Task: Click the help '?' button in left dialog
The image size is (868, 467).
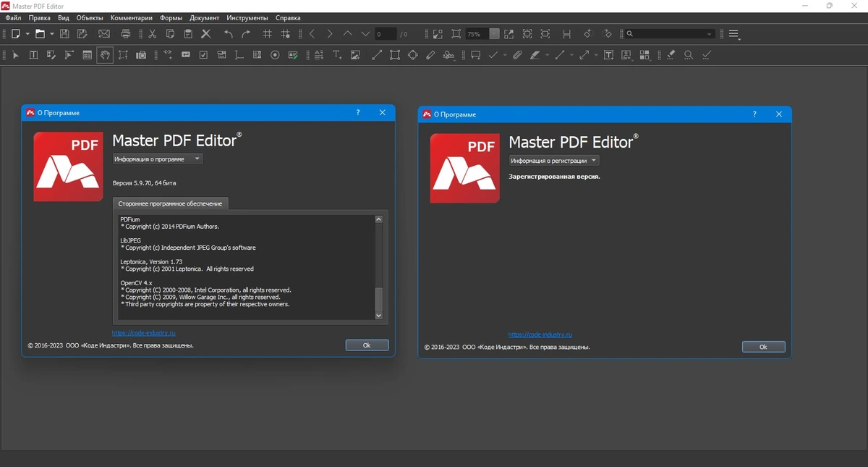Action: tap(358, 112)
